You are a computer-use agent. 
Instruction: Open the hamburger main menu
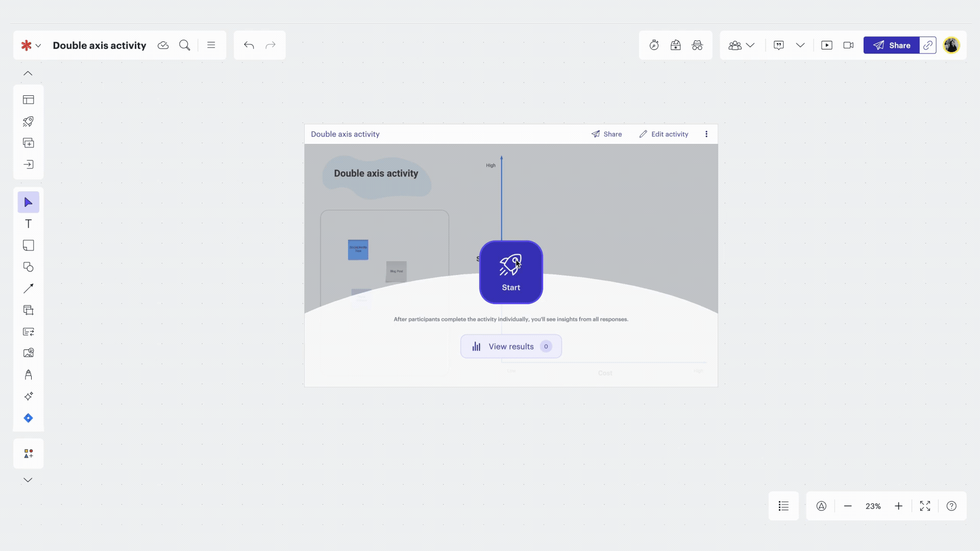coord(211,45)
